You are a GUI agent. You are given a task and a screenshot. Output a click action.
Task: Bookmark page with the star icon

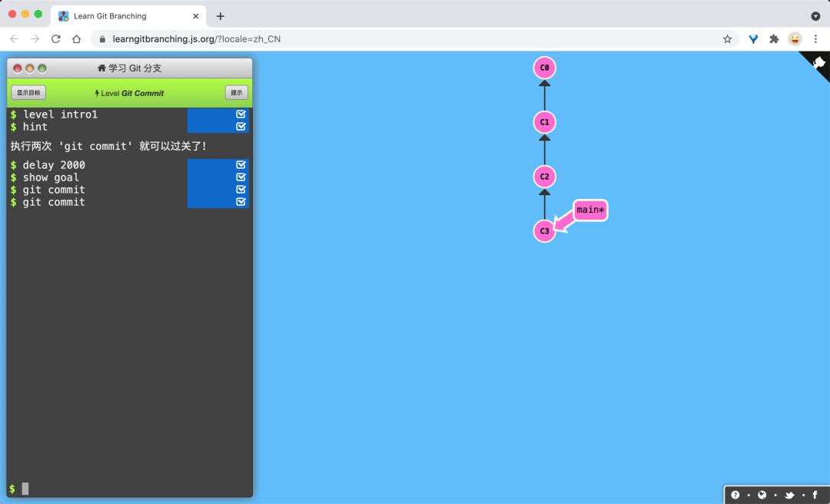click(727, 38)
